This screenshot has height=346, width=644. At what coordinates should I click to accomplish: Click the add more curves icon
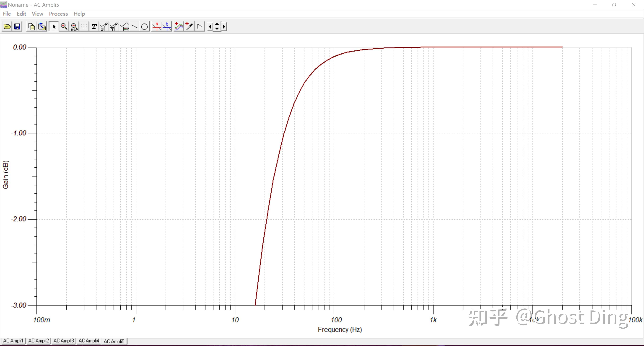pyautogui.click(x=178, y=26)
